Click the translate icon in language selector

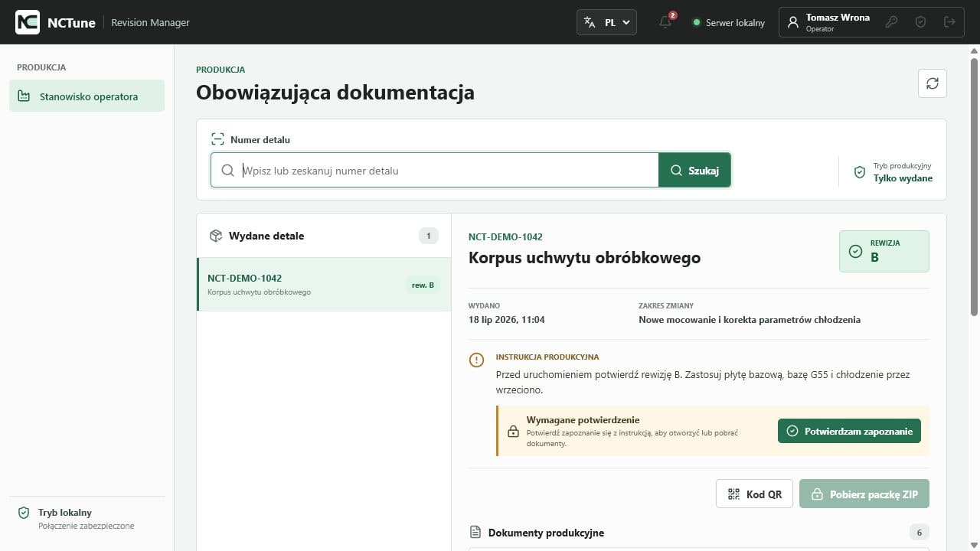[x=590, y=22]
